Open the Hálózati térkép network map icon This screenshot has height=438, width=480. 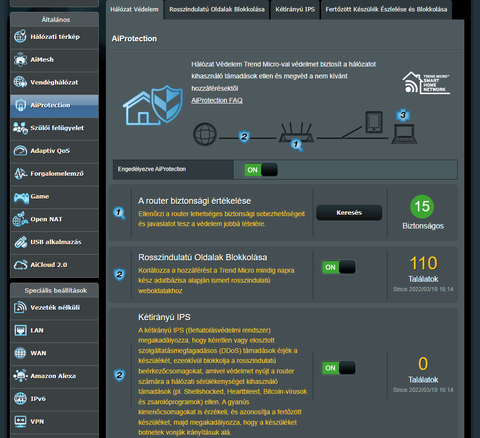(20, 36)
